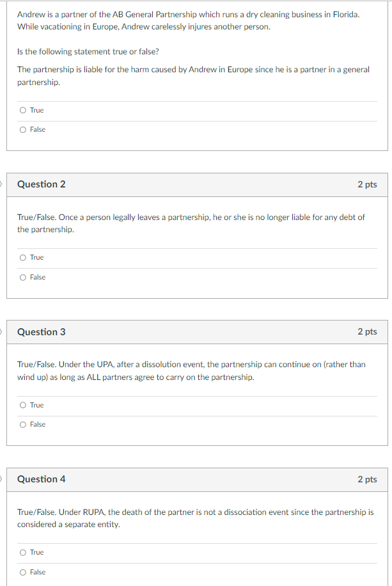The image size is (392, 586).
Task: Click the 2 pts label on Question 3
Action: click(x=368, y=332)
